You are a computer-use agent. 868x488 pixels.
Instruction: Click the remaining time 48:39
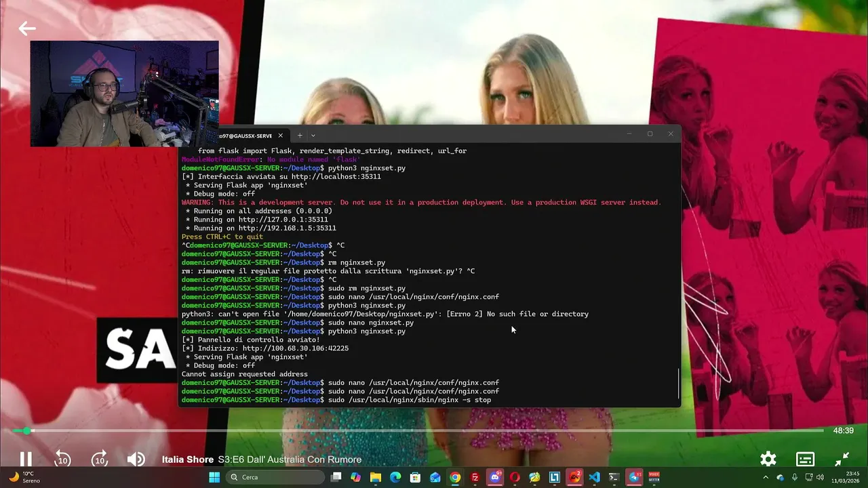843,430
